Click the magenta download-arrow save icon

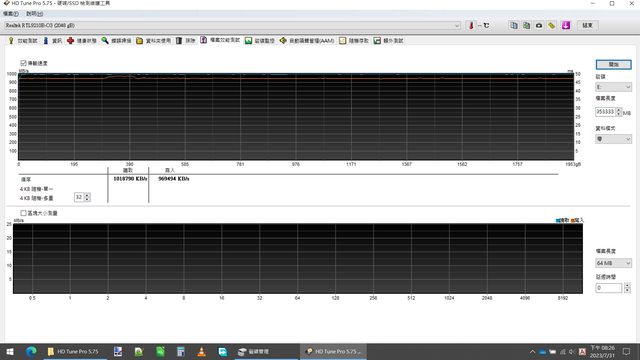point(566,25)
